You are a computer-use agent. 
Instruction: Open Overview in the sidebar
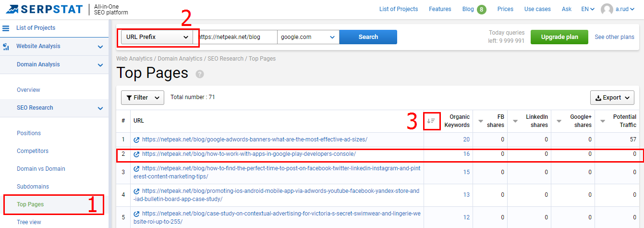coord(28,90)
